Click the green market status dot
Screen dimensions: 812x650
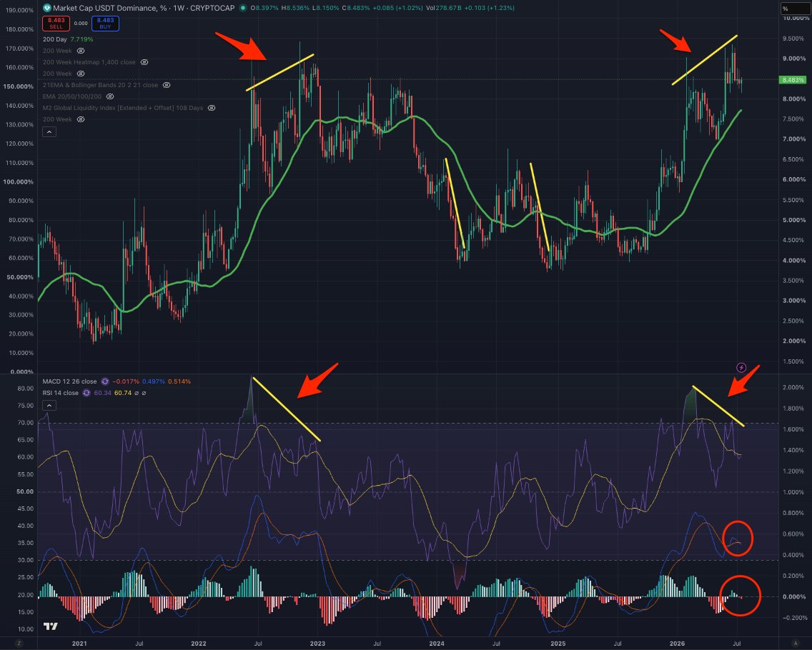coord(243,8)
